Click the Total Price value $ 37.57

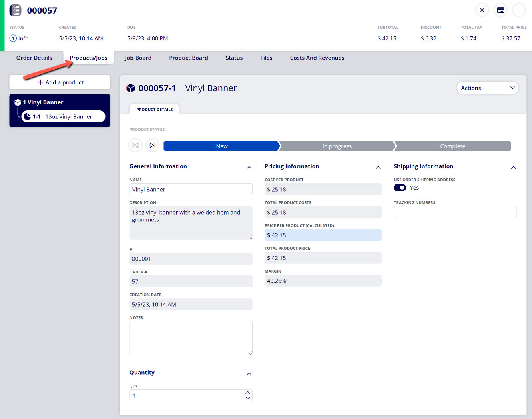[x=511, y=38]
